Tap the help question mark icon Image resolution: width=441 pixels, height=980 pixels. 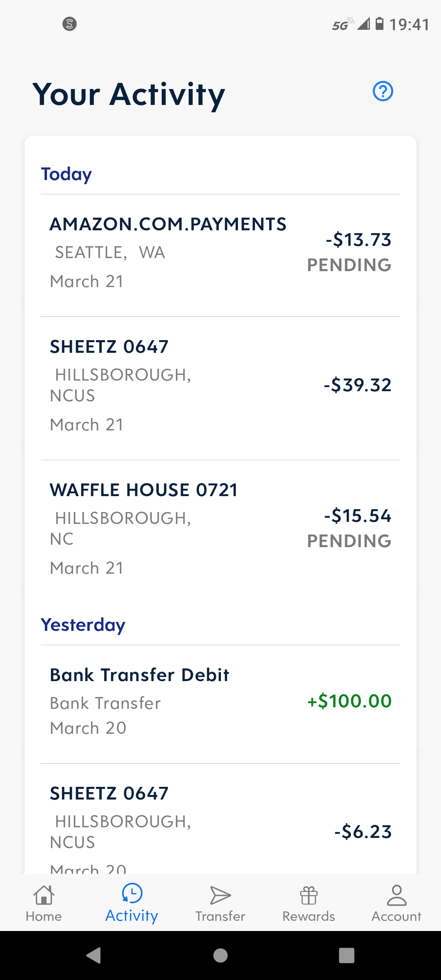click(383, 91)
